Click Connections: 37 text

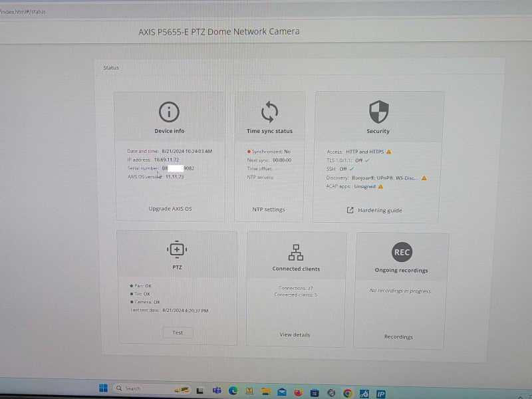[295, 288]
